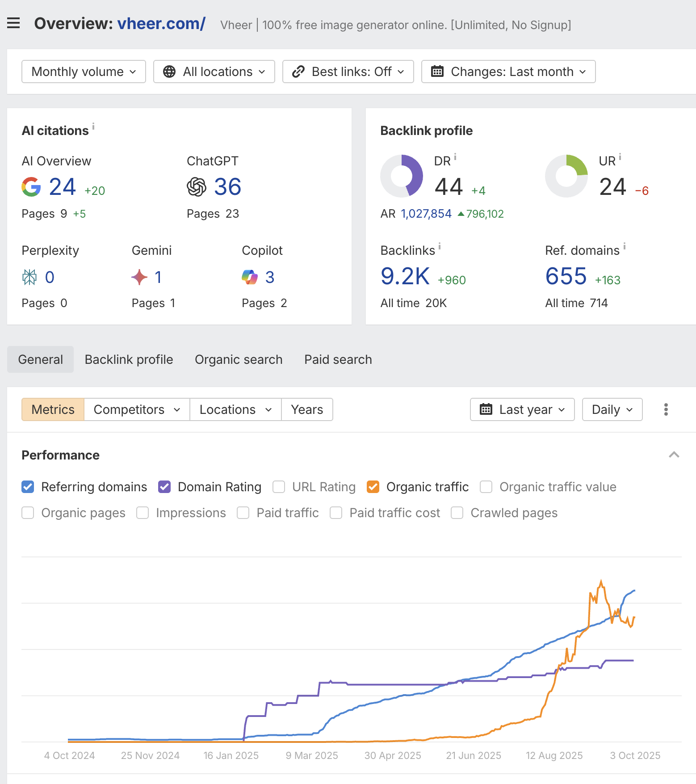Switch to the Paid search tab
Screen dimensions: 696x784
(x=338, y=359)
